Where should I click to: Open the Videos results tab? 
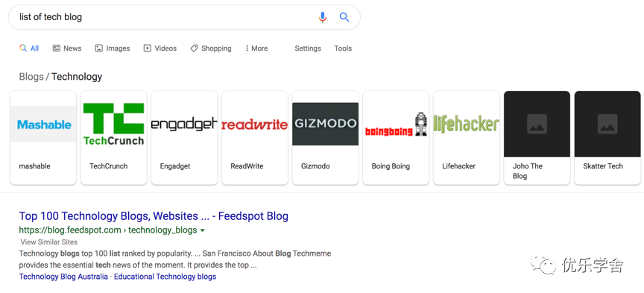160,48
